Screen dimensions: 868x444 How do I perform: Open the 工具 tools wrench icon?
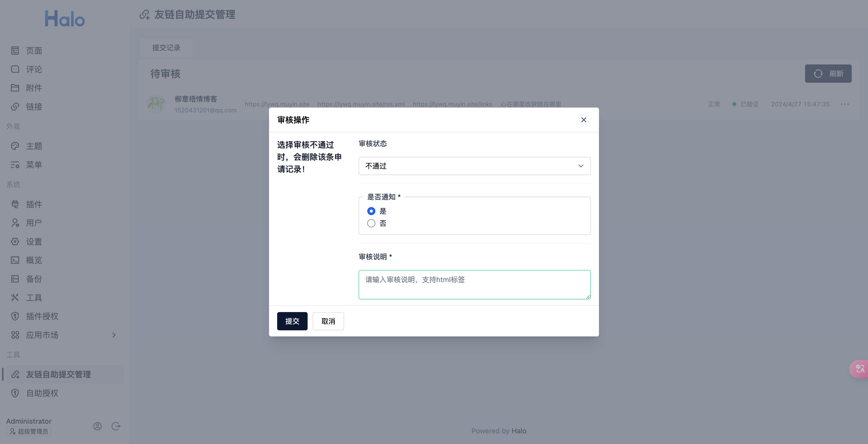(15, 297)
